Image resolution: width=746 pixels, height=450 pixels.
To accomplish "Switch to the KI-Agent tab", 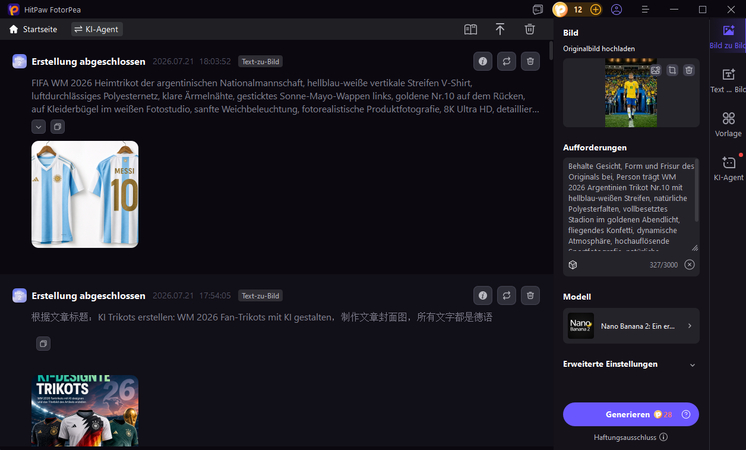I will 97,29.
